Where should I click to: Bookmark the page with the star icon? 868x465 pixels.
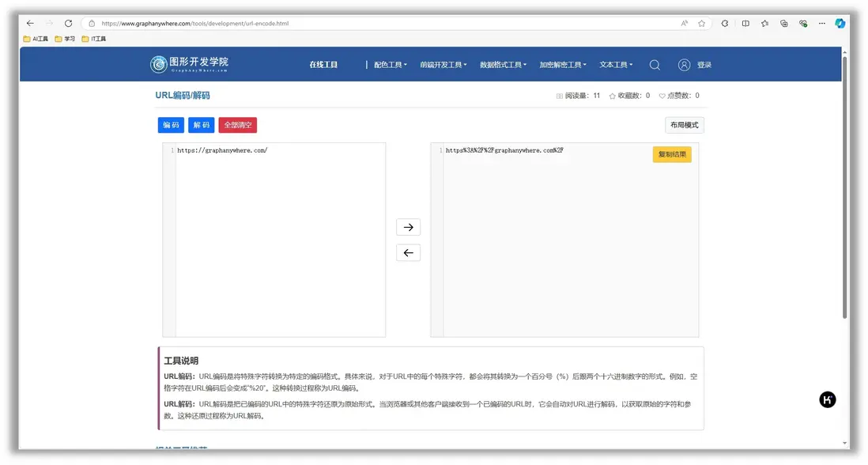click(702, 23)
